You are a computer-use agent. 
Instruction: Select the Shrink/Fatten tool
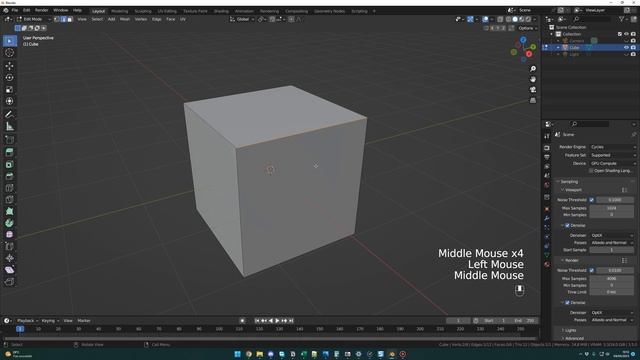tap(10, 258)
